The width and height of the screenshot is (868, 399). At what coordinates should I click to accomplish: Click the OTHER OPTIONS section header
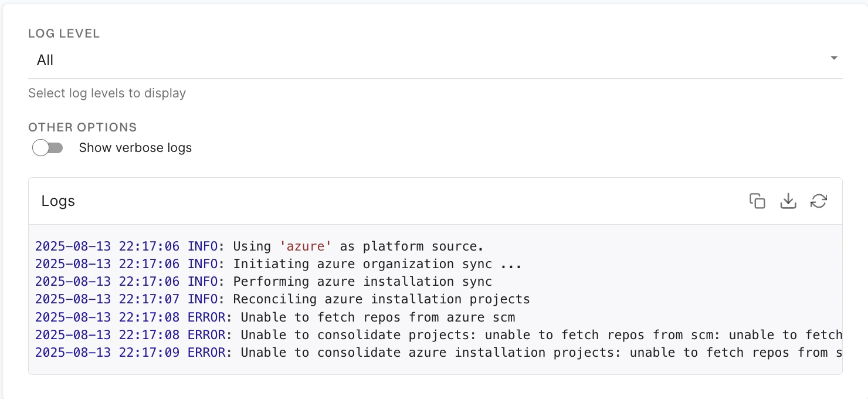point(82,127)
